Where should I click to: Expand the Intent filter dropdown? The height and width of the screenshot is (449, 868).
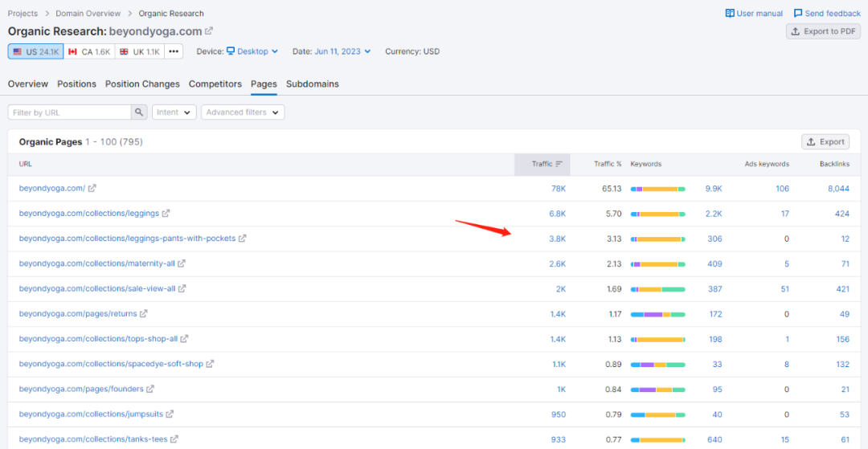[174, 112]
